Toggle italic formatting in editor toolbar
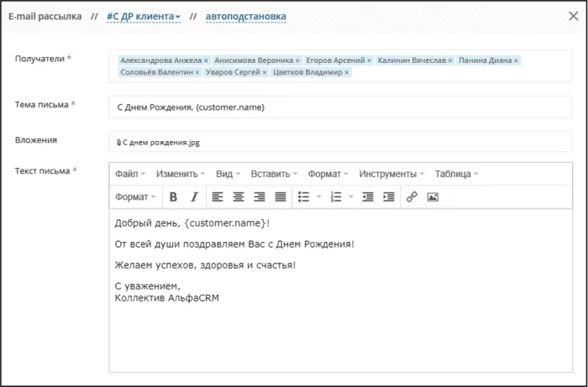 click(x=194, y=196)
